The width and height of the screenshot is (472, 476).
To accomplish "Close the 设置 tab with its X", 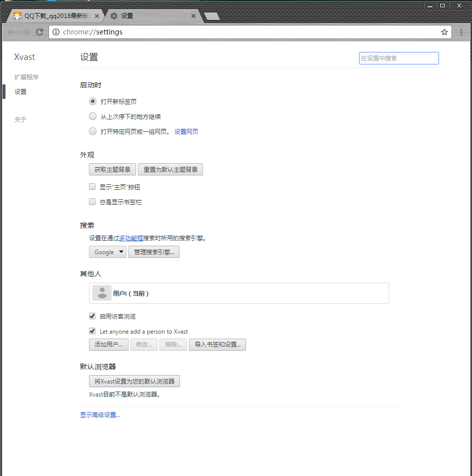I will [x=193, y=16].
